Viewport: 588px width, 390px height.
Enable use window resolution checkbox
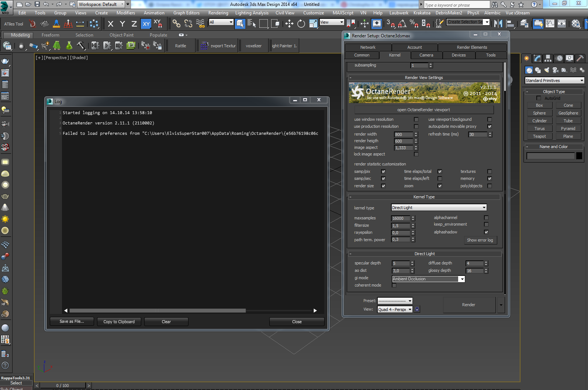pos(416,119)
